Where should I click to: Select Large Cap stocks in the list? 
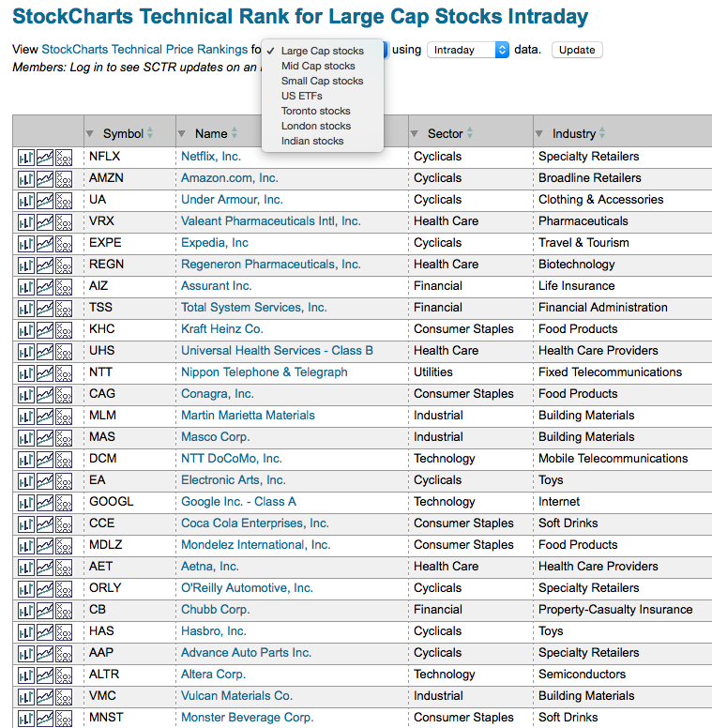323,51
